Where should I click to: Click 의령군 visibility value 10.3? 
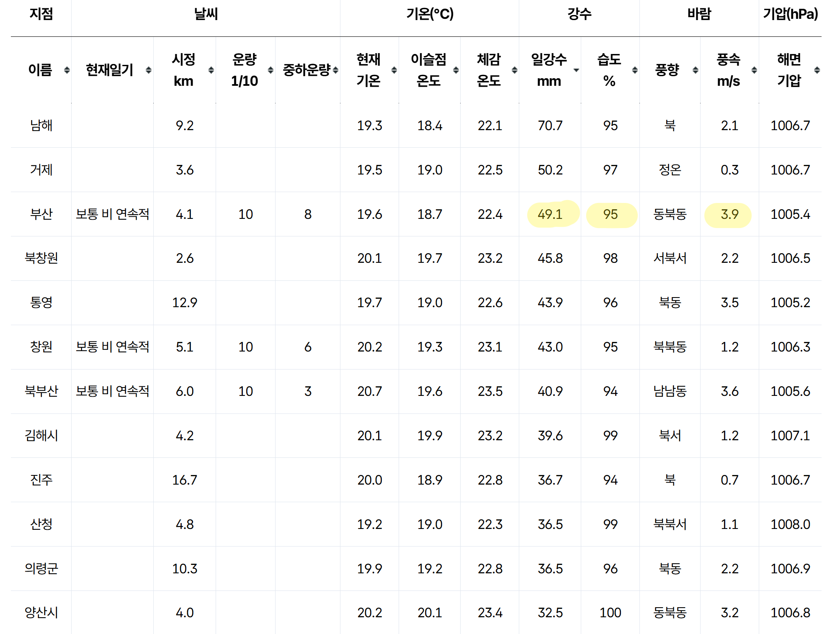click(185, 569)
